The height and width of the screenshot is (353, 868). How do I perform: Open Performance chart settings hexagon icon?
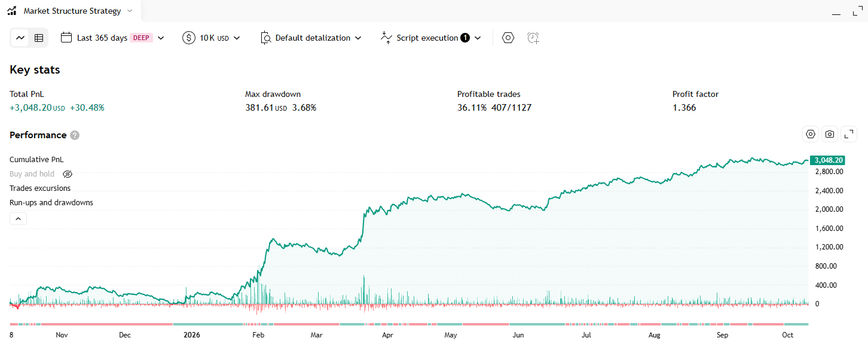click(x=811, y=134)
